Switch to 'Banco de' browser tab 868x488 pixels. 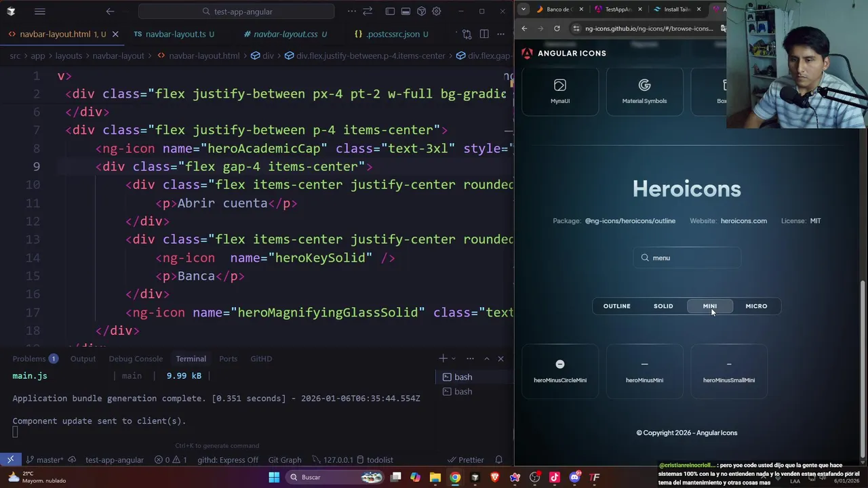559,9
